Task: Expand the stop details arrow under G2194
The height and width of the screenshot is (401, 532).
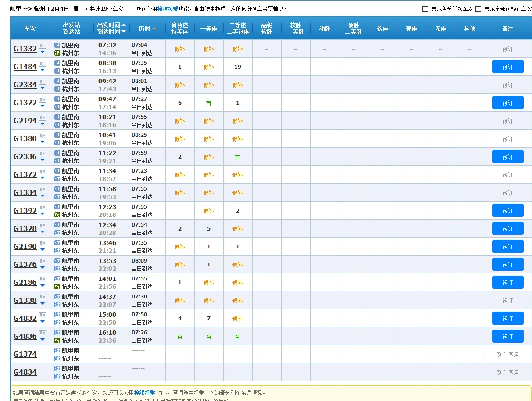Action: (x=43, y=124)
